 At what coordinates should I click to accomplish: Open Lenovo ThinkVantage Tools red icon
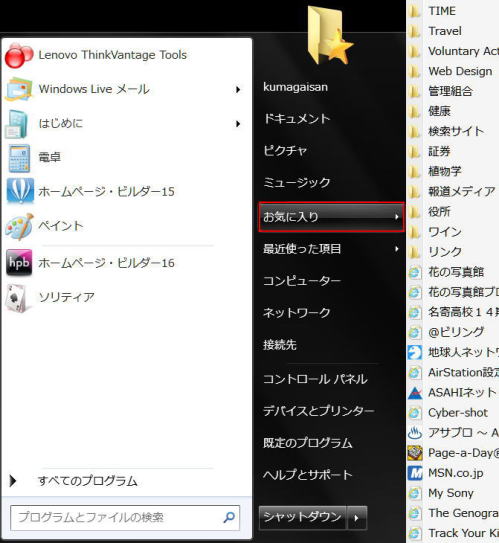point(19,55)
